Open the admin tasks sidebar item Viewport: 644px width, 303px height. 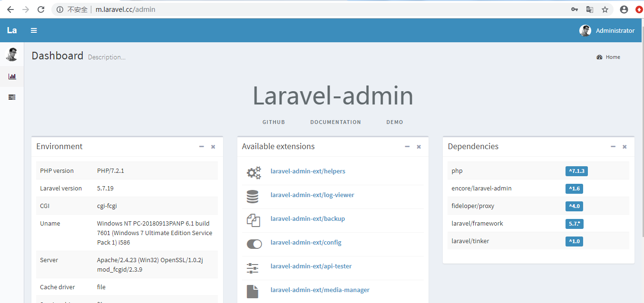point(12,97)
